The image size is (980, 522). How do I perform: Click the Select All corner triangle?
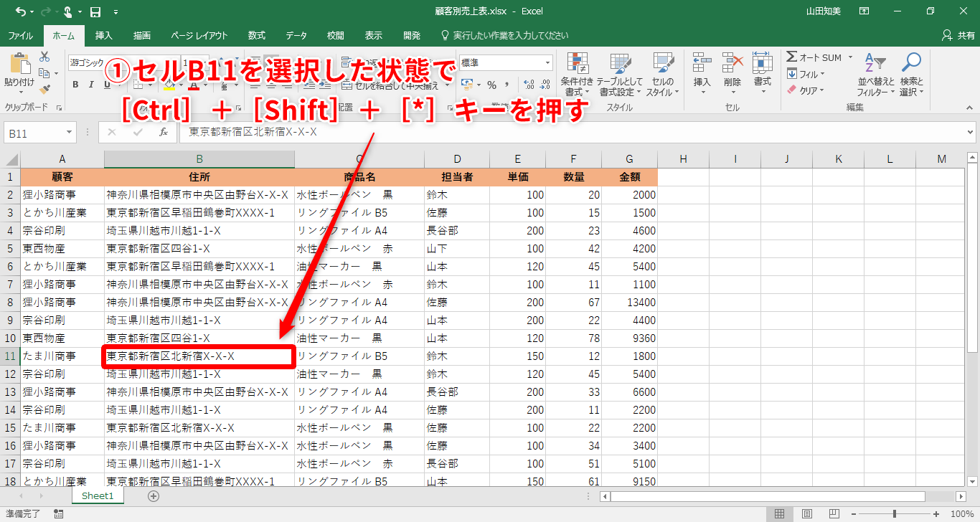click(x=11, y=158)
